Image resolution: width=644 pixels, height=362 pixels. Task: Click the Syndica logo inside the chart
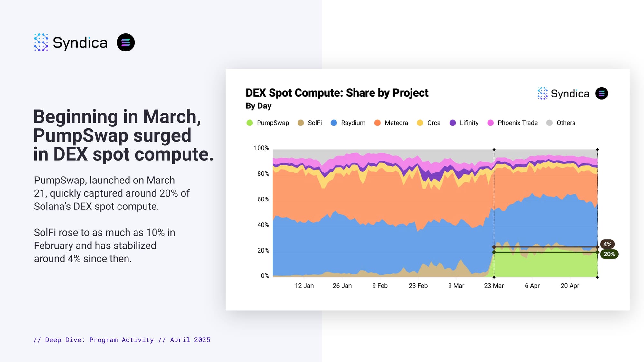[543, 93]
